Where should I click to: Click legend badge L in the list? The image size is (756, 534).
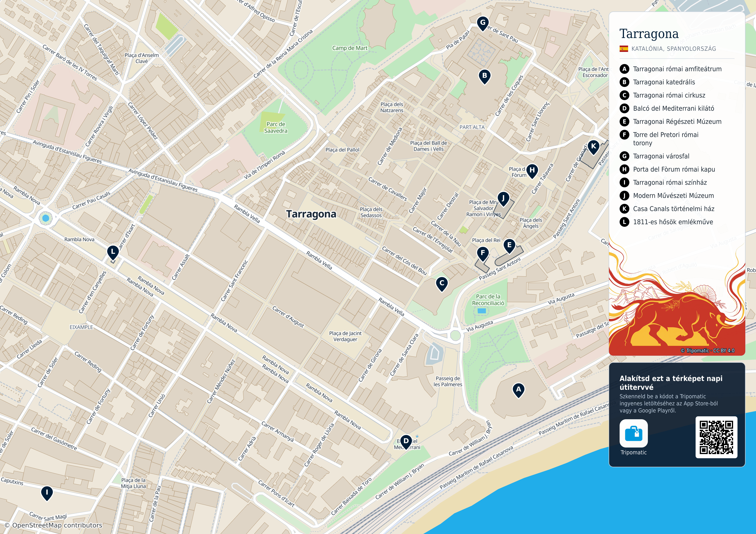pyautogui.click(x=624, y=222)
